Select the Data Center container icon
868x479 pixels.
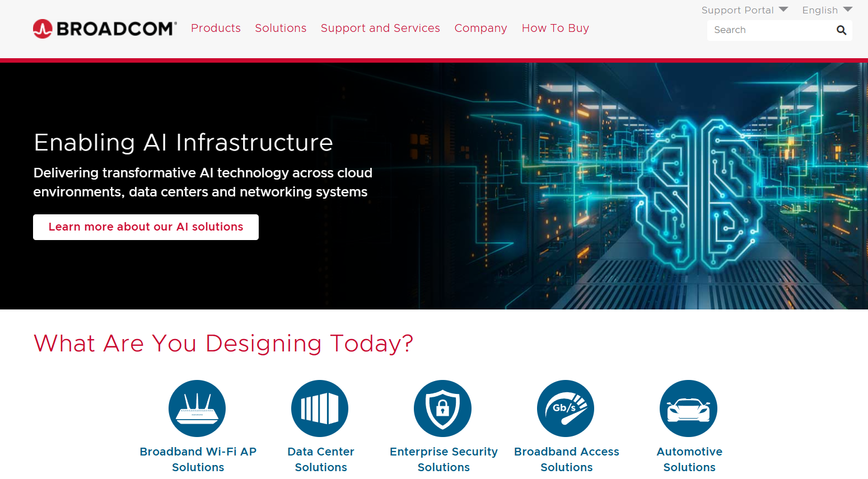[x=320, y=408]
